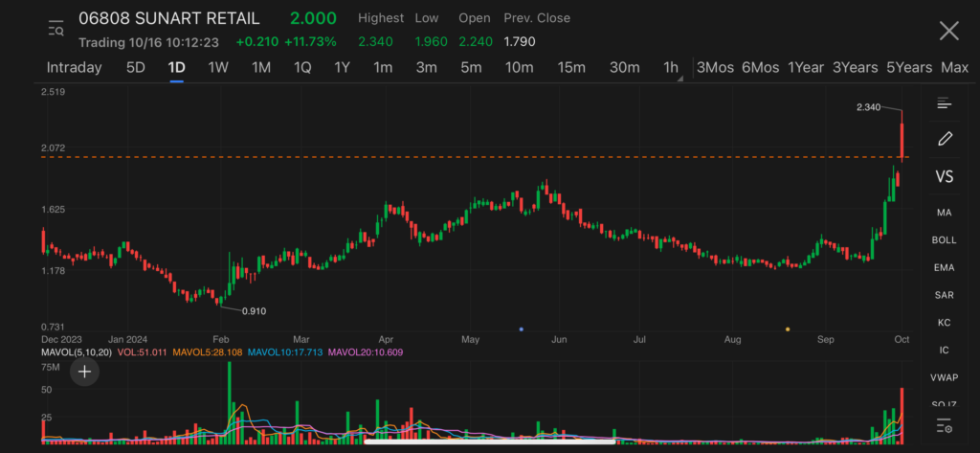Image resolution: width=980 pixels, height=453 pixels.
Task: Toggle the BOLL indicator overlay
Action: point(945,239)
